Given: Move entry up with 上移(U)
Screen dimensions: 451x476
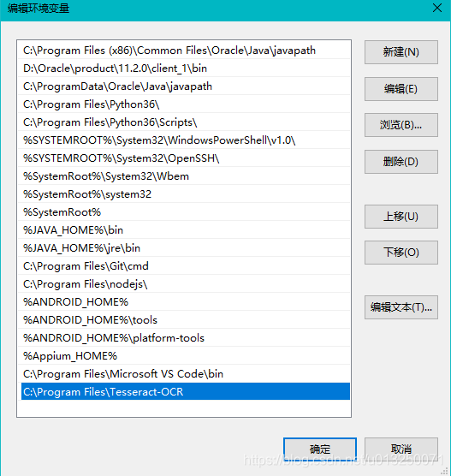Looking at the screenshot, I should pos(401,217).
